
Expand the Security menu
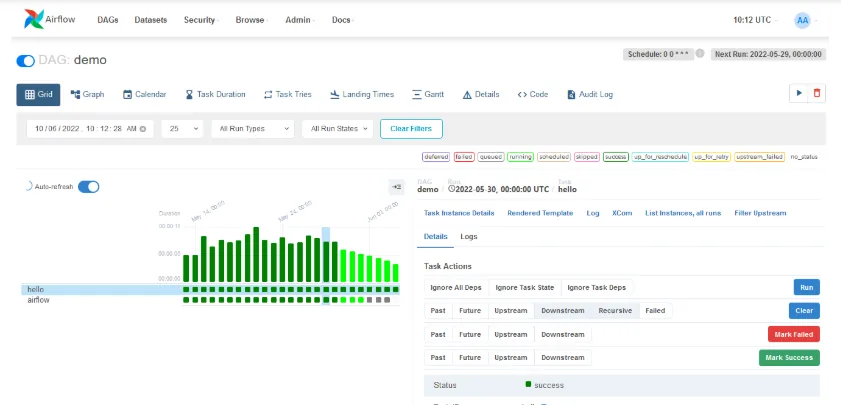(201, 20)
